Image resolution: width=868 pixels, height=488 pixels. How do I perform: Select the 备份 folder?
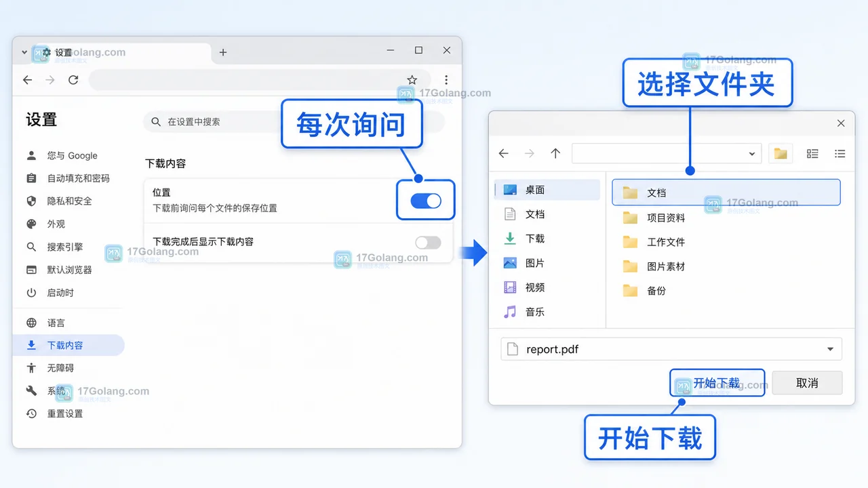[726, 291]
